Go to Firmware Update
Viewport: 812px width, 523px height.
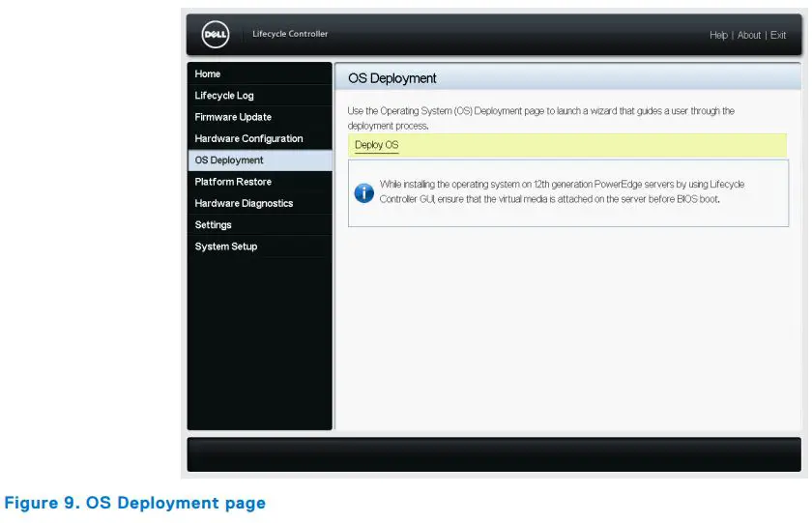pos(259,117)
